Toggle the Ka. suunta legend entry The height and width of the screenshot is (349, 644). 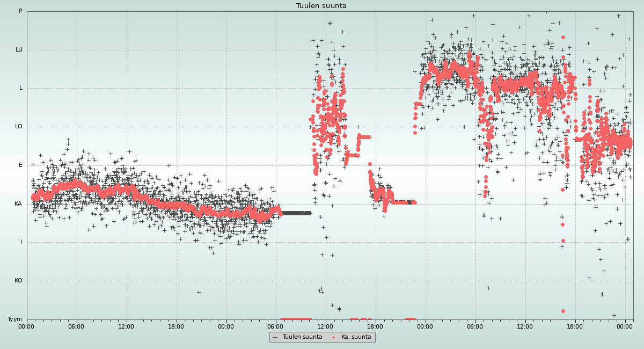pyautogui.click(x=356, y=337)
